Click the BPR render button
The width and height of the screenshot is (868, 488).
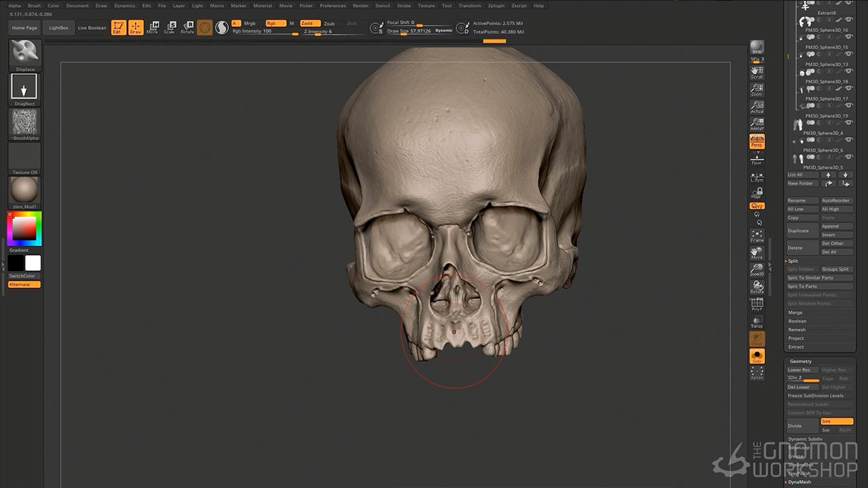click(x=757, y=48)
